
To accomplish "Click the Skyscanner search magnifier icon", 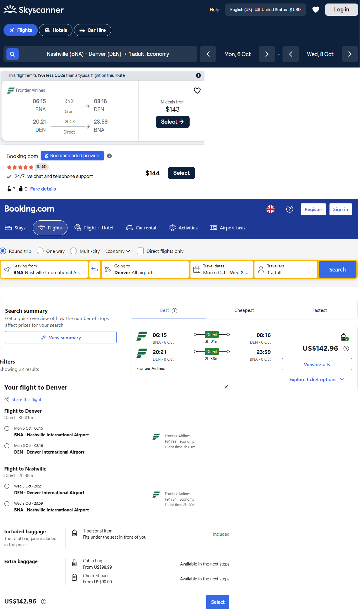I will click(13, 54).
